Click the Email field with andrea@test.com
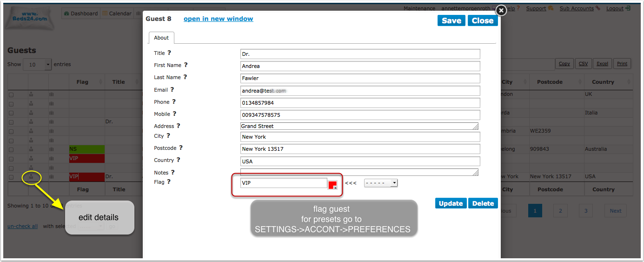 click(x=360, y=91)
